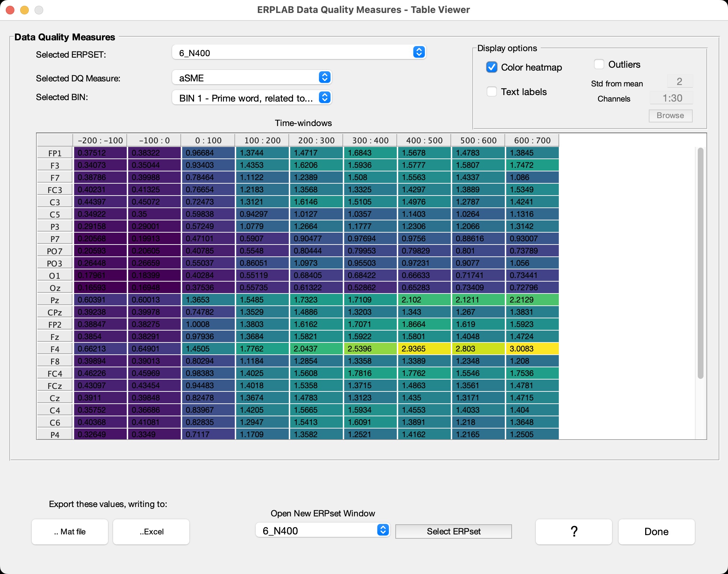Click the P3 cell with value 1.0779
This screenshot has height=574, width=728.
(262, 226)
